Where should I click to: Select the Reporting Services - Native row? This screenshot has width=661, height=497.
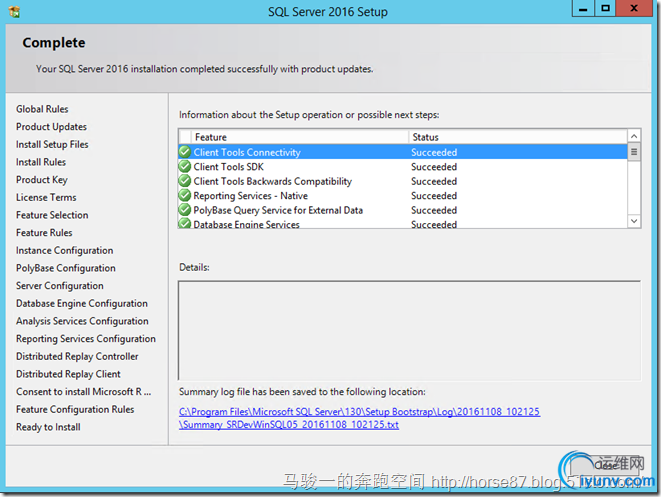403,196
